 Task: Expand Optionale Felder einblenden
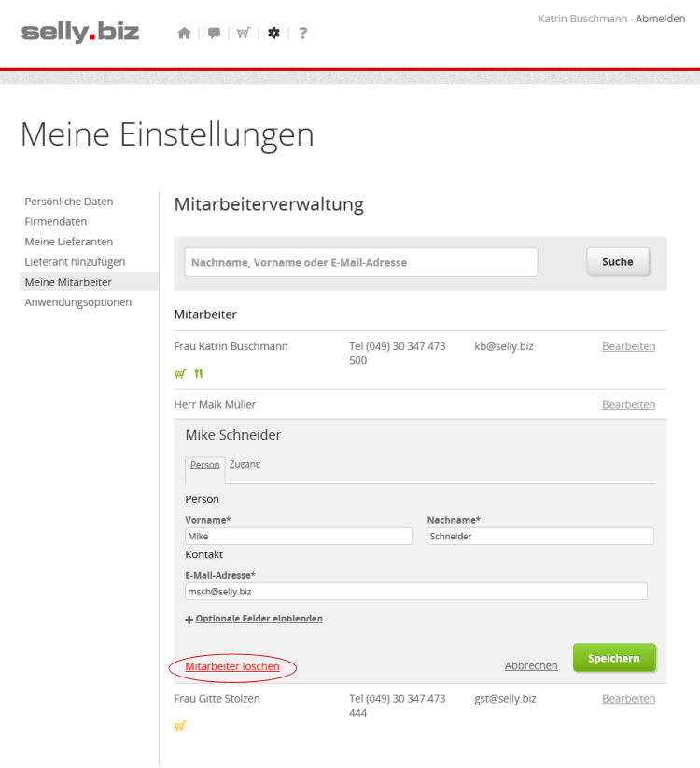(x=259, y=619)
